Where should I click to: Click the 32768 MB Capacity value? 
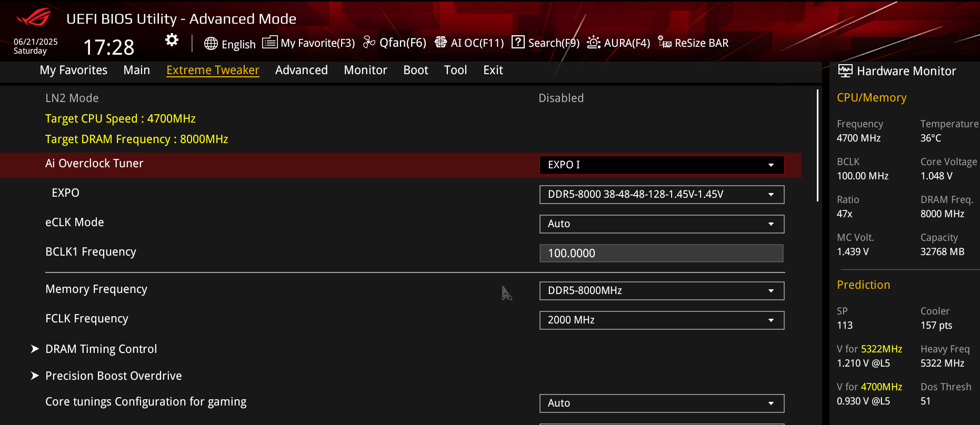click(x=943, y=251)
